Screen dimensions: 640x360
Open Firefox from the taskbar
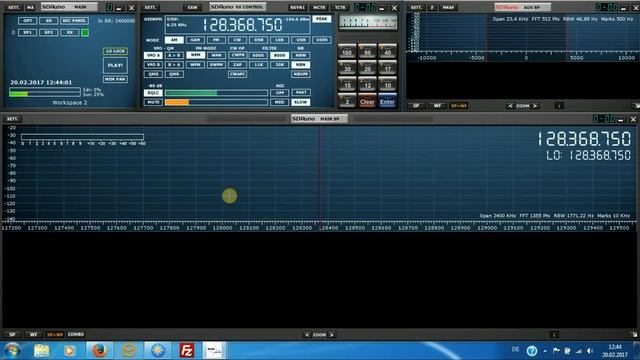click(99, 350)
